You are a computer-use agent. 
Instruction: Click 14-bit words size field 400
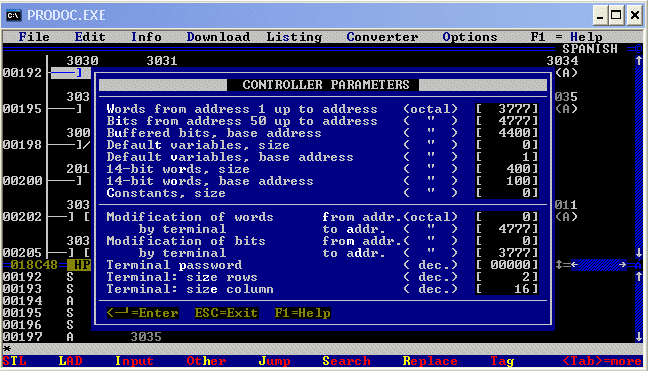(507, 169)
